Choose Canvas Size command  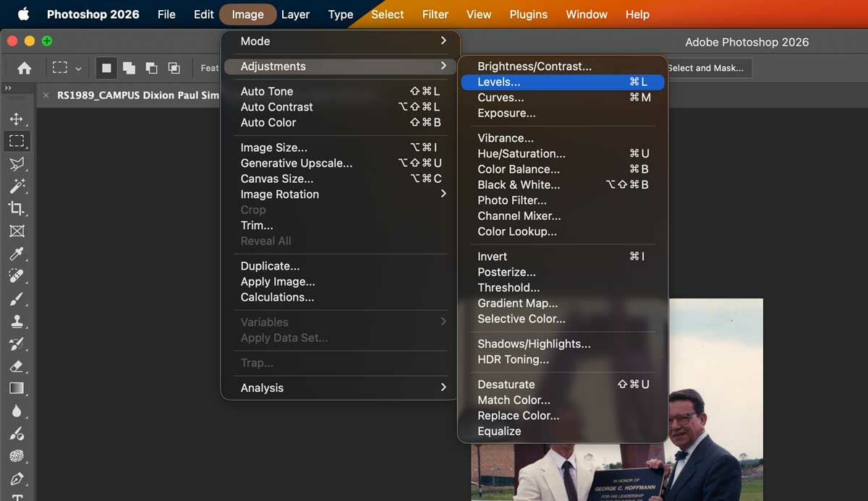340,179
